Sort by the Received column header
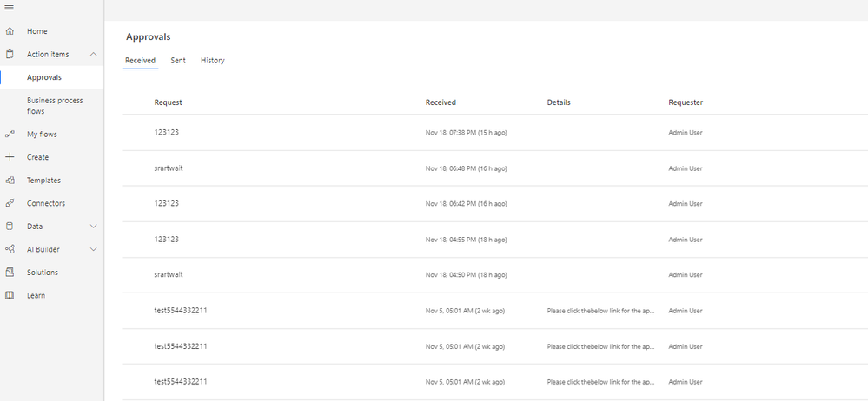 point(441,102)
